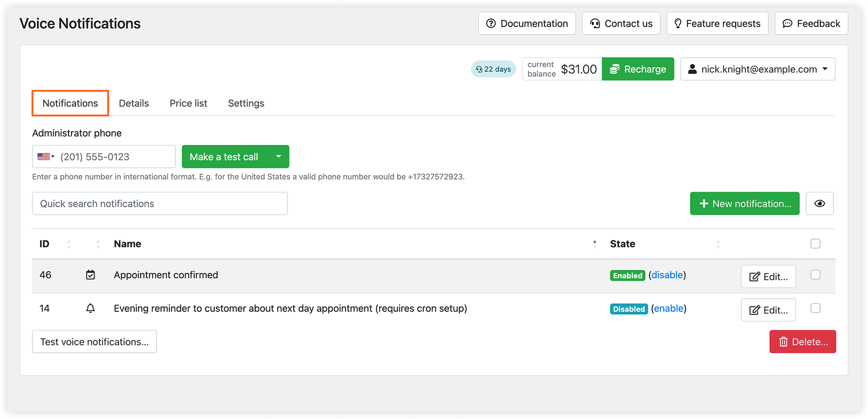Switch to the Notifications tab
The width and height of the screenshot is (868, 419).
click(70, 103)
